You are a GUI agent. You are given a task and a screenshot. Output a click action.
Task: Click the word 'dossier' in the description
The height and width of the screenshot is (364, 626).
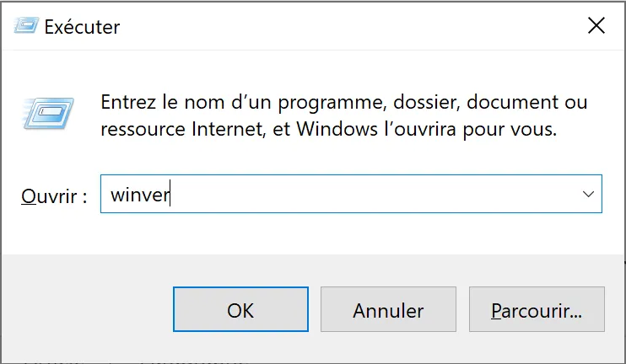click(424, 103)
